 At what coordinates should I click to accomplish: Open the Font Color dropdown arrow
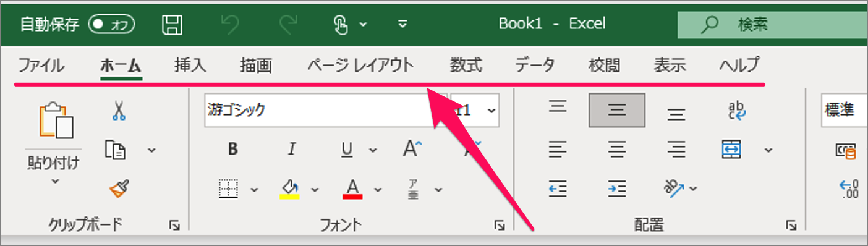[x=378, y=190]
